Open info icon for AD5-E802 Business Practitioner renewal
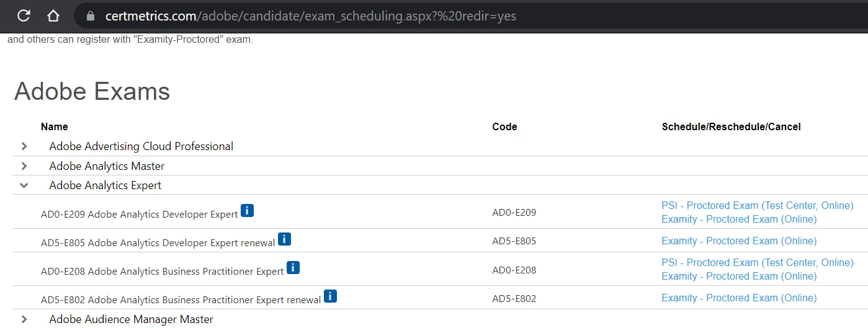This screenshot has width=868, height=328. [330, 296]
